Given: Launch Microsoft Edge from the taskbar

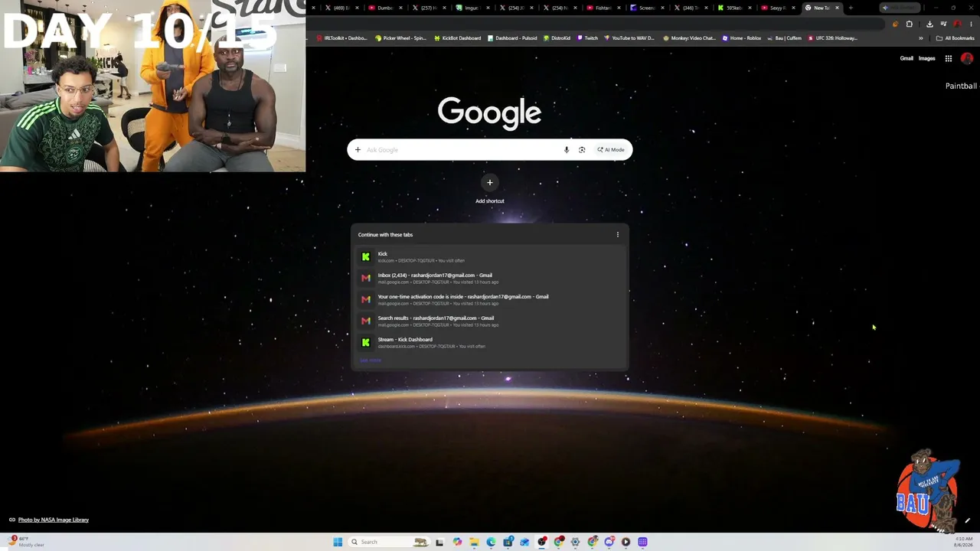Looking at the screenshot, I should coord(491,542).
